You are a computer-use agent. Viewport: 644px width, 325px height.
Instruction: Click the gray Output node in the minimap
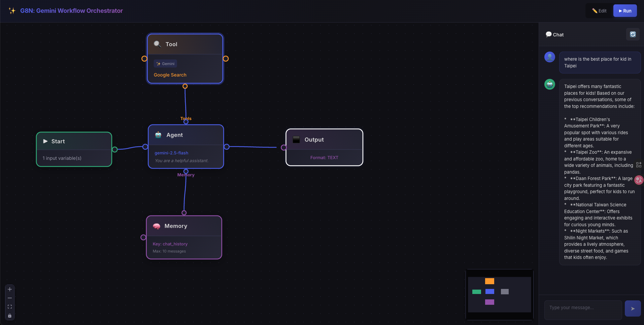tap(505, 292)
